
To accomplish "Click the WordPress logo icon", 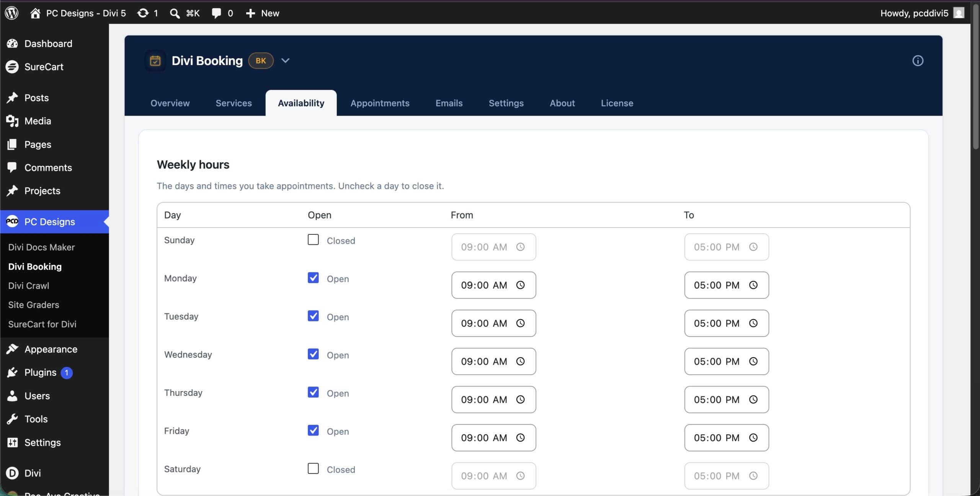I will coord(11,13).
